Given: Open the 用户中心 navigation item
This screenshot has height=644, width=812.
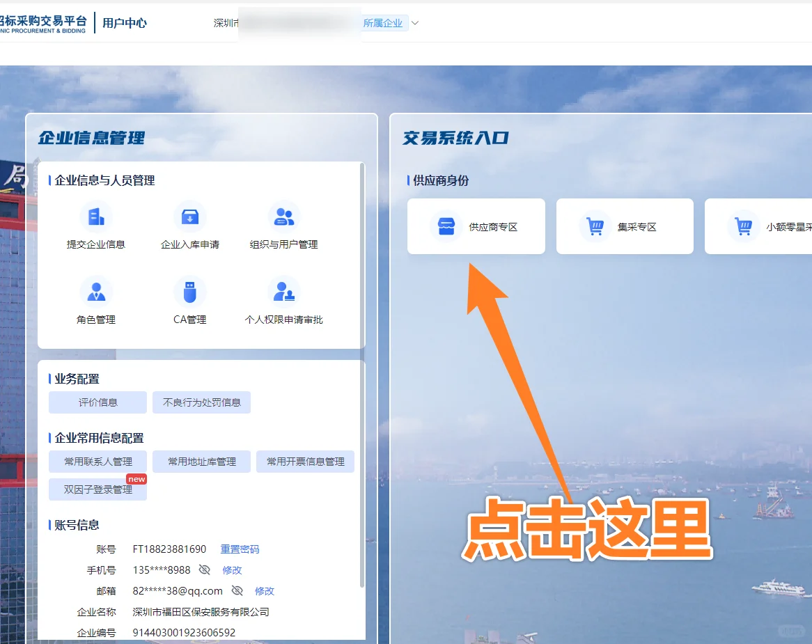Looking at the screenshot, I should click(125, 22).
